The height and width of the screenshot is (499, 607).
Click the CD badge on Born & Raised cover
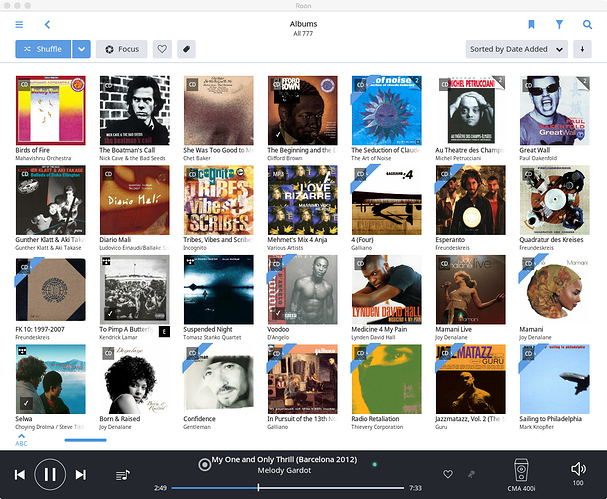click(108, 353)
